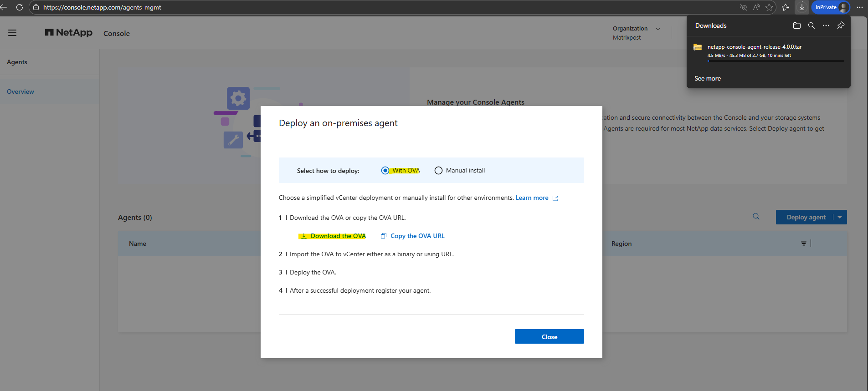The image size is (868, 391).
Task: Select the Manual install radio button
Action: click(x=438, y=170)
